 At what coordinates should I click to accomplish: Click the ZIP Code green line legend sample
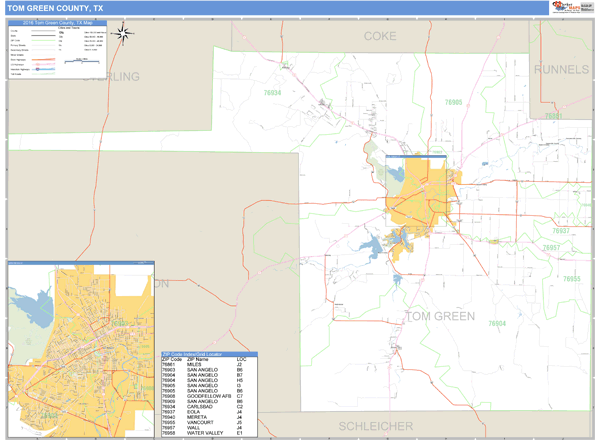pyautogui.click(x=43, y=41)
